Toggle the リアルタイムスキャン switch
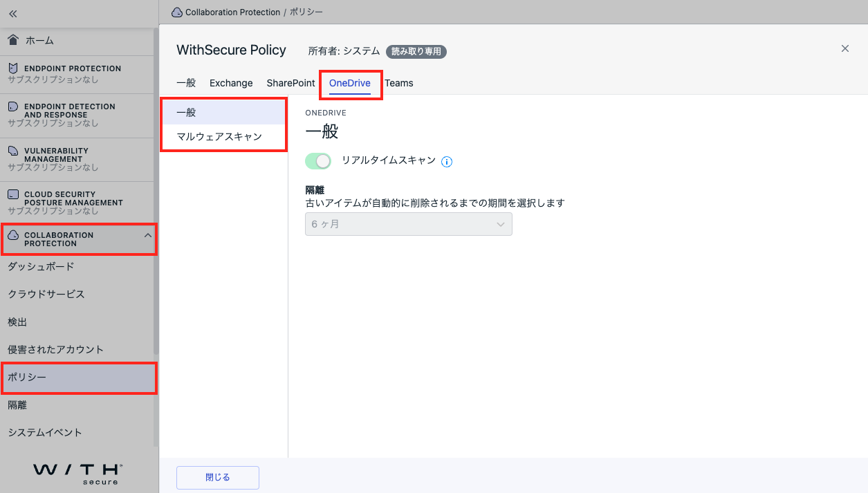868x493 pixels. 318,161
